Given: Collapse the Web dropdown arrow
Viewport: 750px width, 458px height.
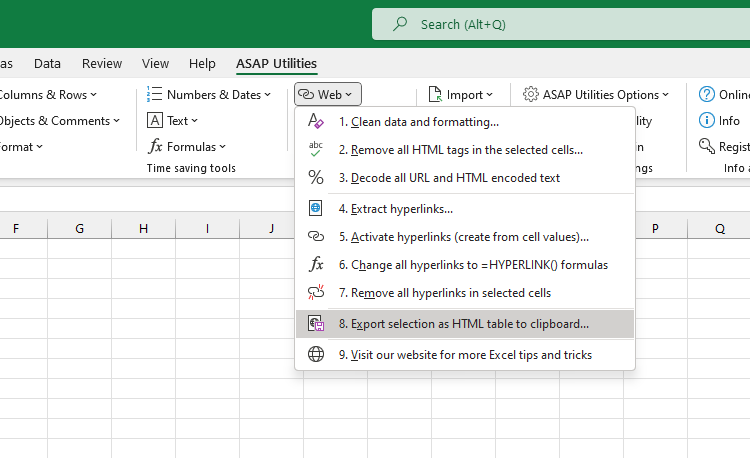Looking at the screenshot, I should (x=348, y=95).
